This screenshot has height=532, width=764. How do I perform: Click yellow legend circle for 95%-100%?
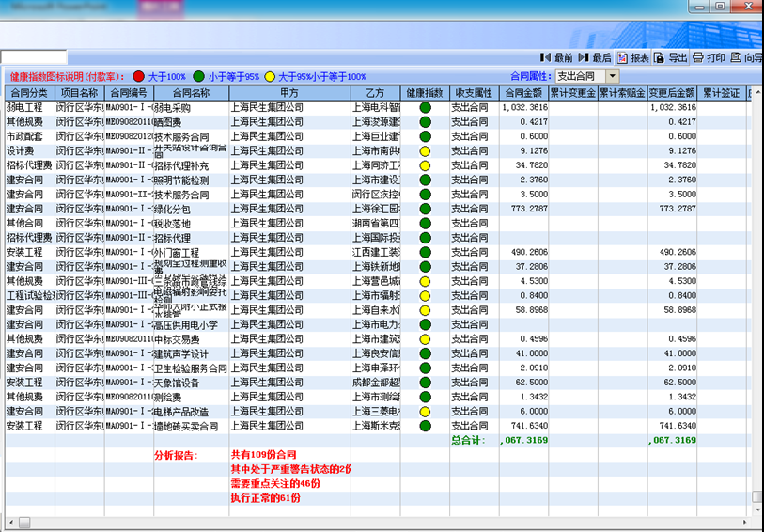270,76
